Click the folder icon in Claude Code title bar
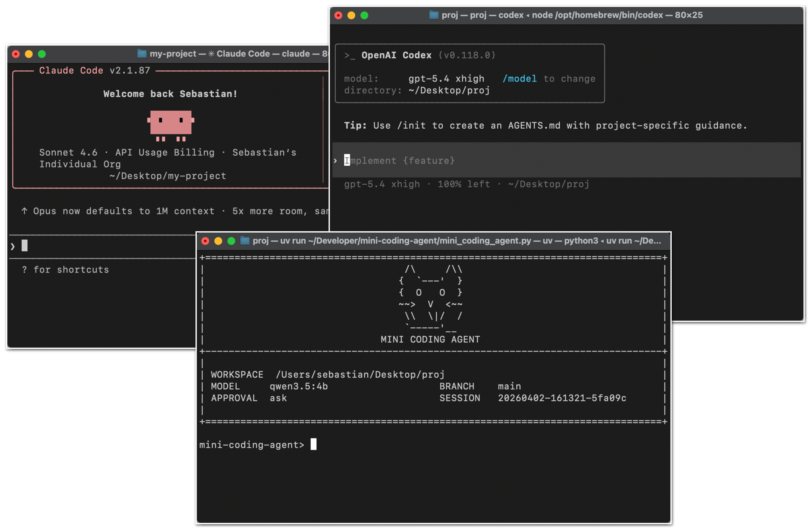Image resolution: width=812 pixels, height=532 pixels. point(142,54)
